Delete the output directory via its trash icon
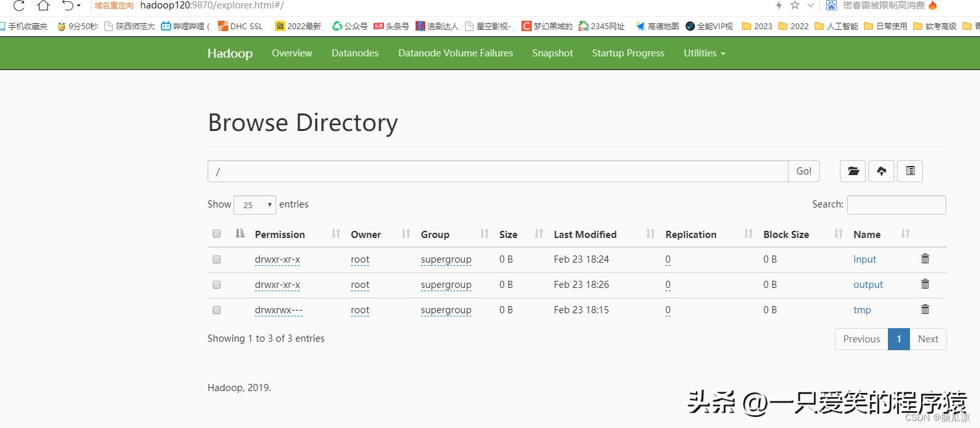Image resolution: width=980 pixels, height=428 pixels. click(x=925, y=284)
